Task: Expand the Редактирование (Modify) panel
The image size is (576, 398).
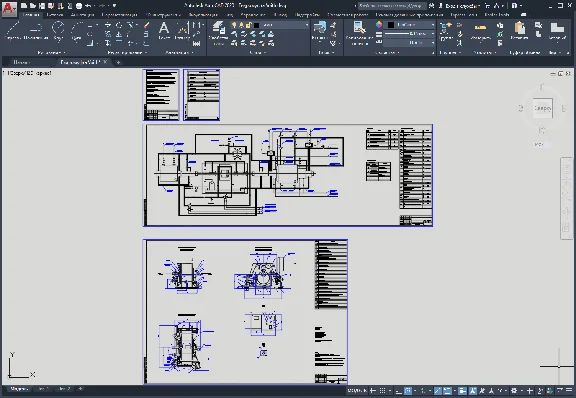Action: 127,53
